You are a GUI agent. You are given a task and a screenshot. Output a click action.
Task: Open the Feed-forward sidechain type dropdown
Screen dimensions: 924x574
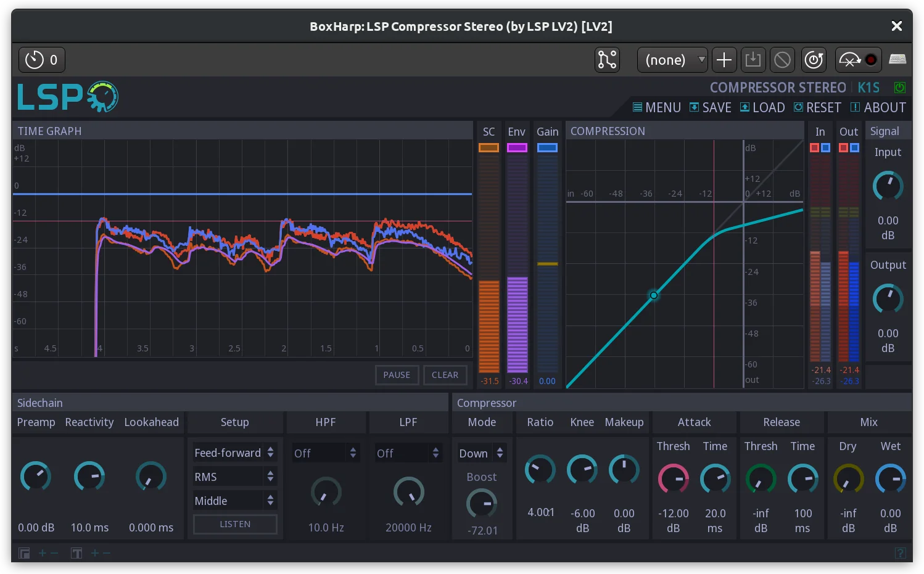click(235, 453)
